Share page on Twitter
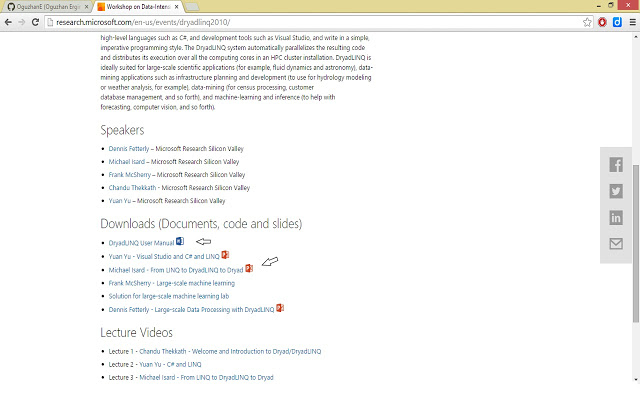The width and height of the screenshot is (640, 400). point(616,191)
